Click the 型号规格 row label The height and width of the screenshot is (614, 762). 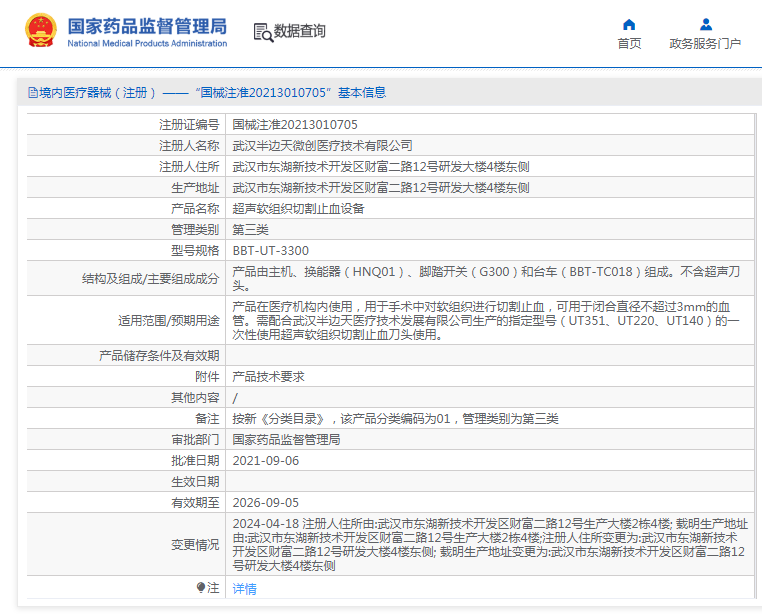click(x=195, y=250)
